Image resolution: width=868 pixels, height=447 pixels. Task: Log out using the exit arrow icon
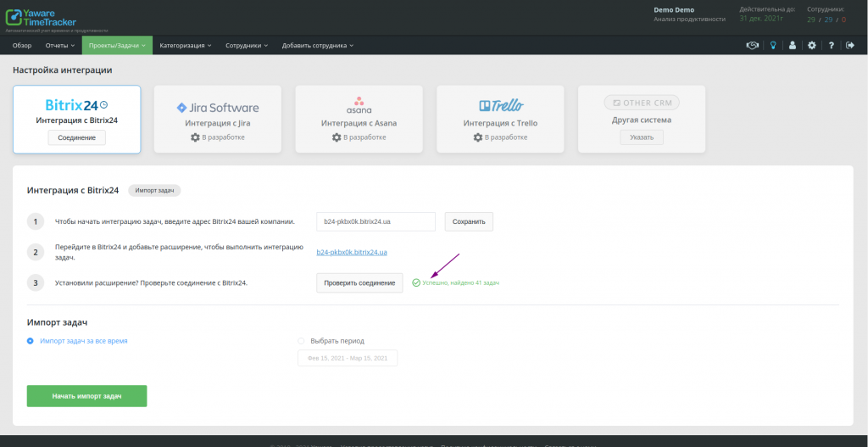click(x=850, y=46)
